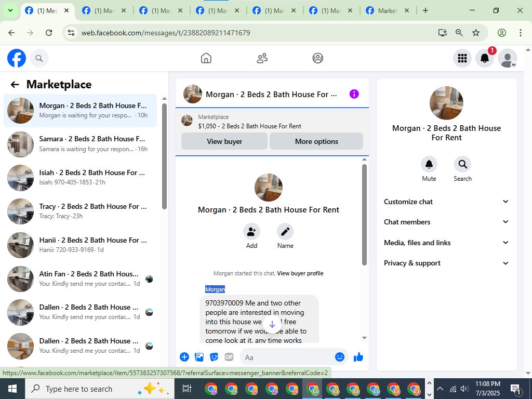Viewport: 532px width, 399px height.
Task: Bookmark this page star icon
Action: pos(476,33)
